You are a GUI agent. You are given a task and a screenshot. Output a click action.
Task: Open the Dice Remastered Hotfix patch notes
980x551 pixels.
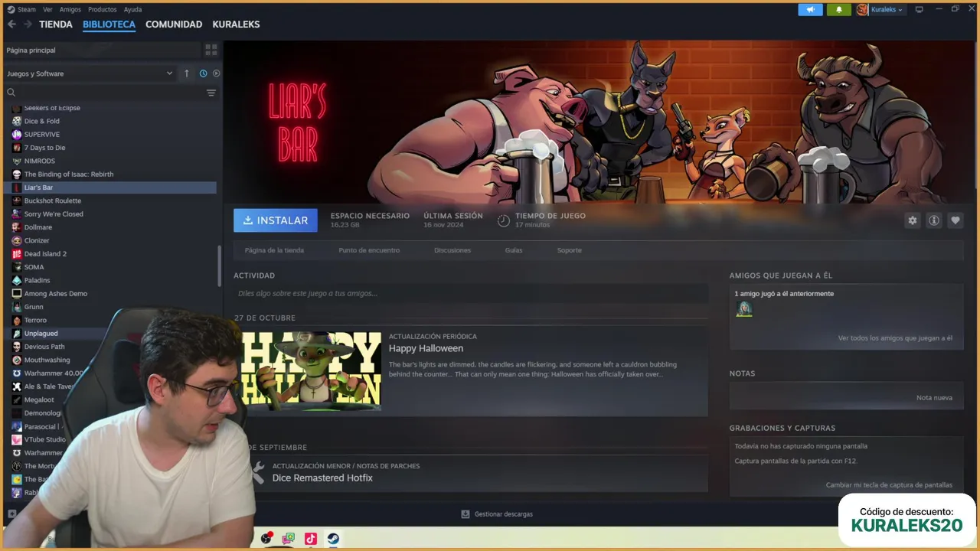(x=322, y=478)
